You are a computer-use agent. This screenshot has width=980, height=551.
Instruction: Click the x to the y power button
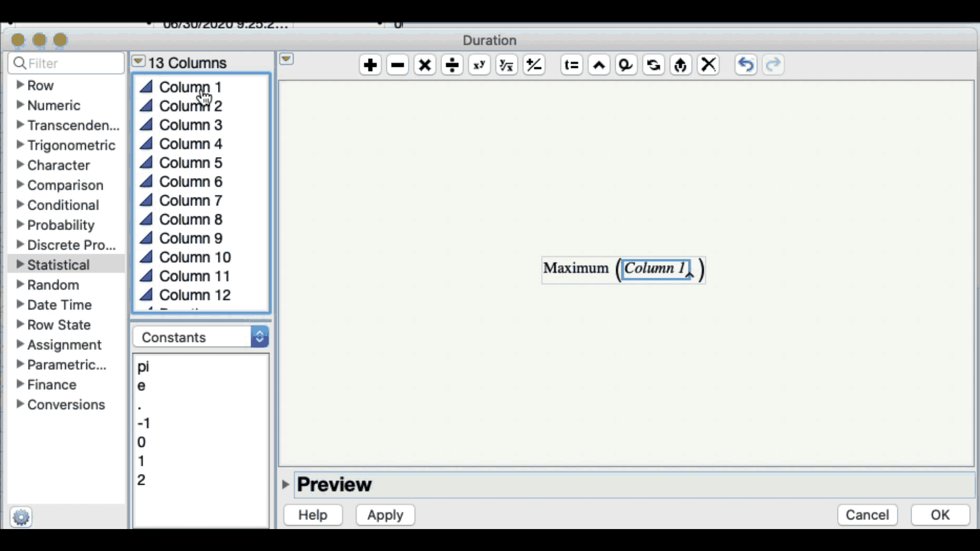coord(479,65)
